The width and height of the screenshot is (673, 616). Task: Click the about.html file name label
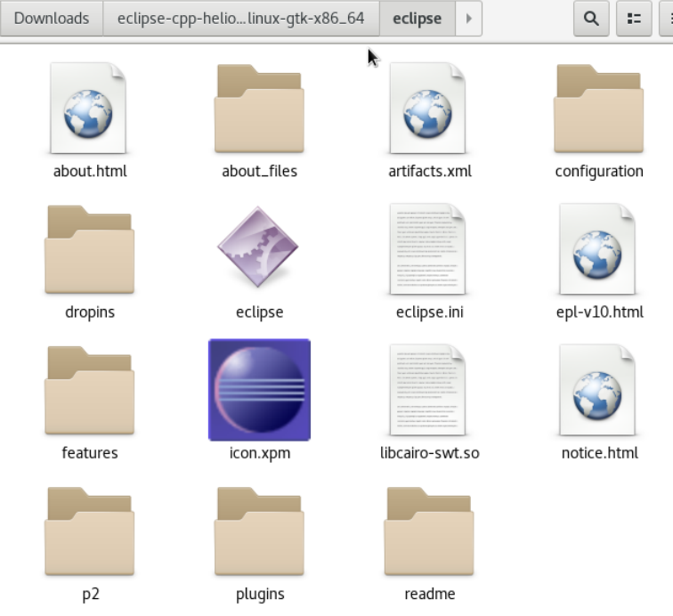90,171
